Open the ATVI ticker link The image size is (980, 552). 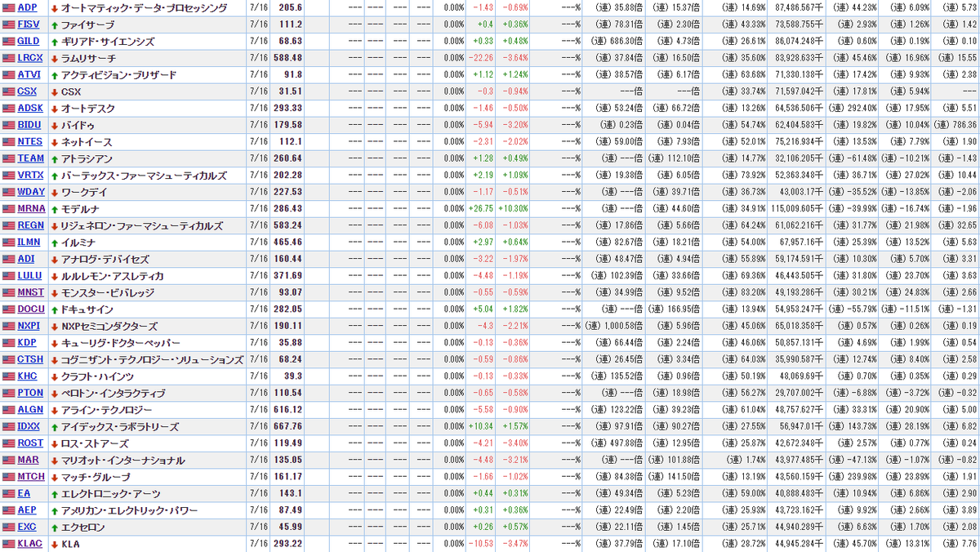point(29,74)
